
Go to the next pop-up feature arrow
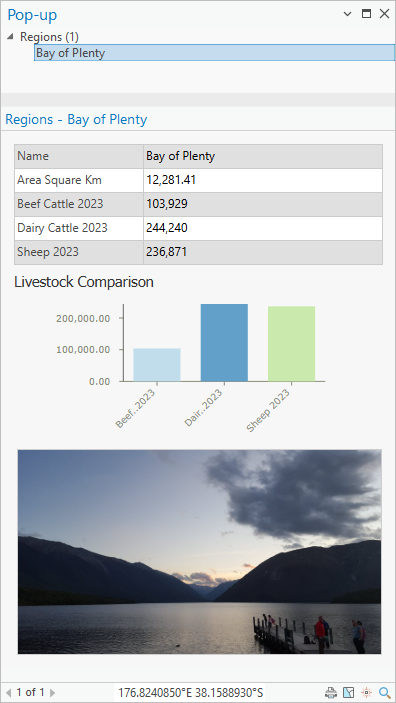[52, 692]
